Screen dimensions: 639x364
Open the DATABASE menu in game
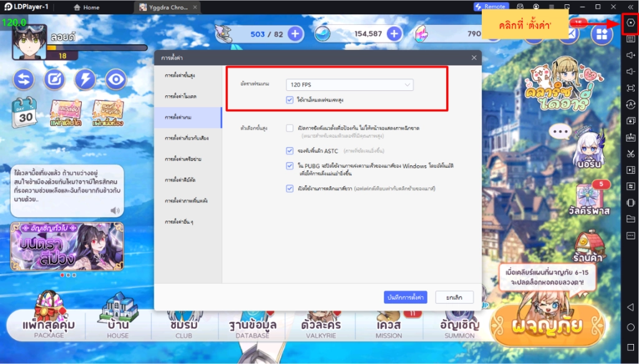point(252,326)
